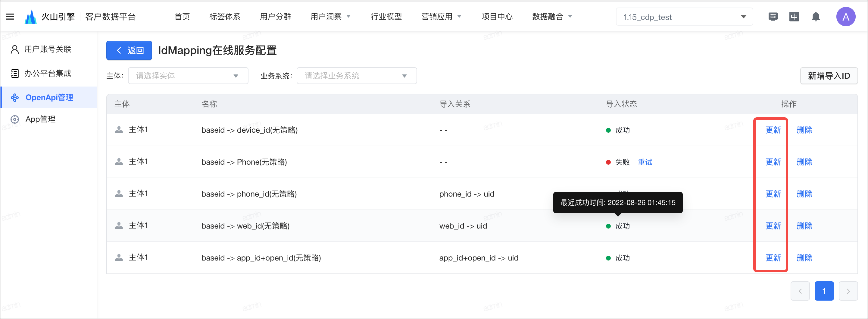Click 删除 for phone_id row
The height and width of the screenshot is (319, 868).
[804, 194]
